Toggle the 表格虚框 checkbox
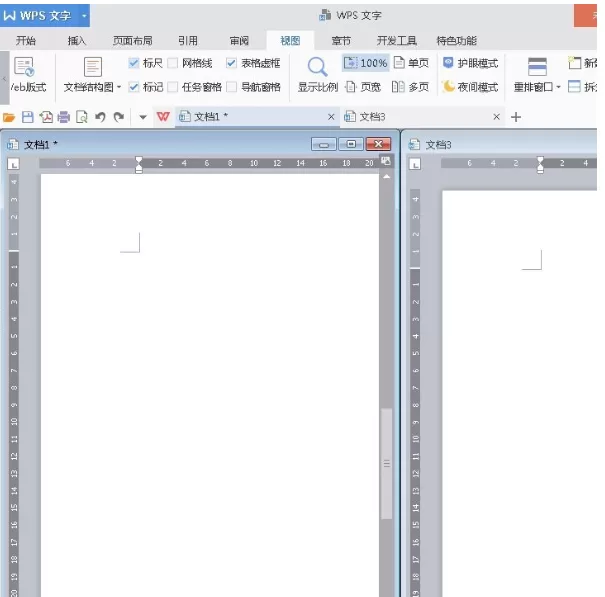This screenshot has height=597, width=605. pyautogui.click(x=232, y=63)
